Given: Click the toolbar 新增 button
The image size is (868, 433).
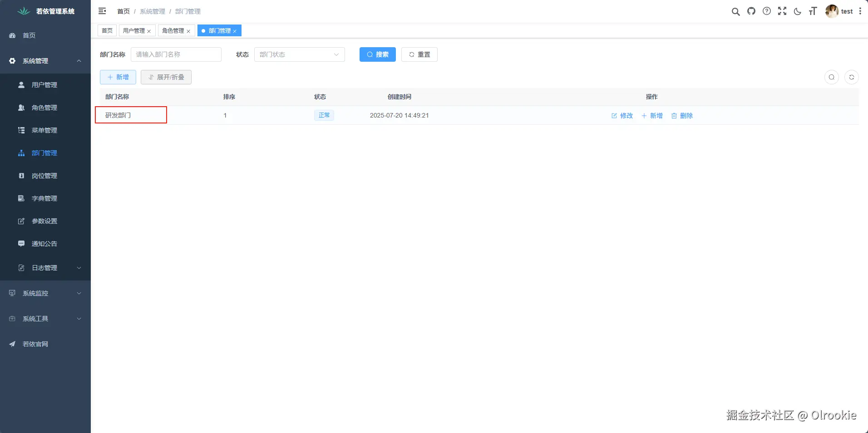Looking at the screenshot, I should pyautogui.click(x=118, y=77).
